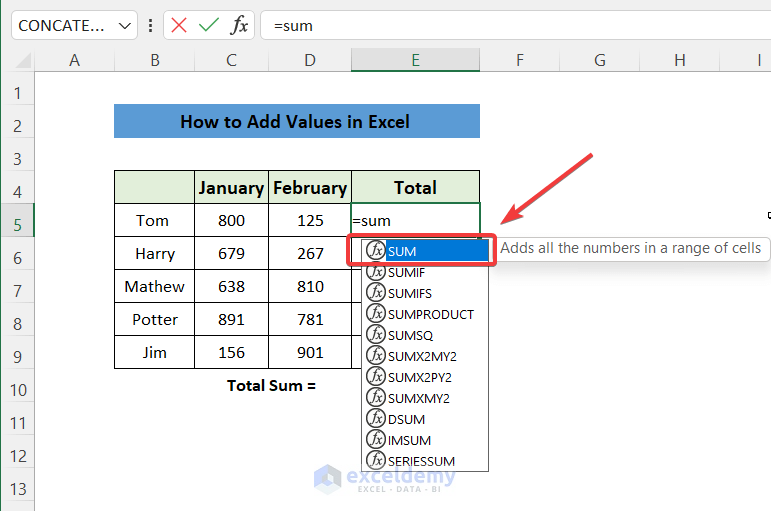Click the formula bar input showing =sum
Screen dimensions: 771x511
point(500,25)
